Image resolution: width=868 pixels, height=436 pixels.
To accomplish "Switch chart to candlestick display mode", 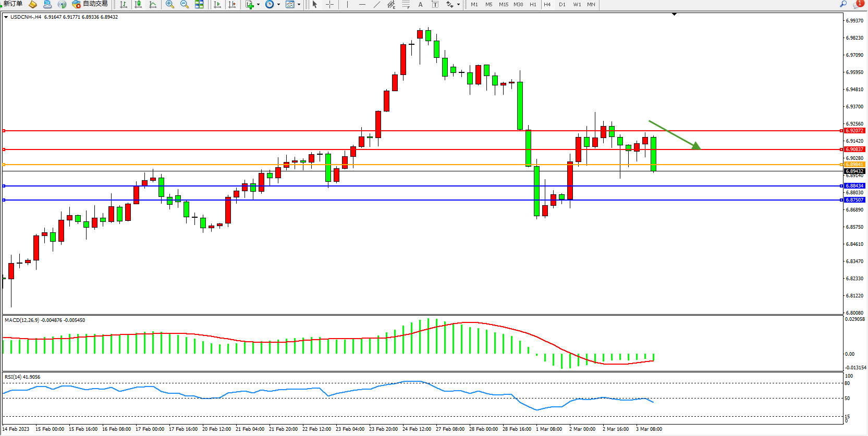I will tap(138, 4).
